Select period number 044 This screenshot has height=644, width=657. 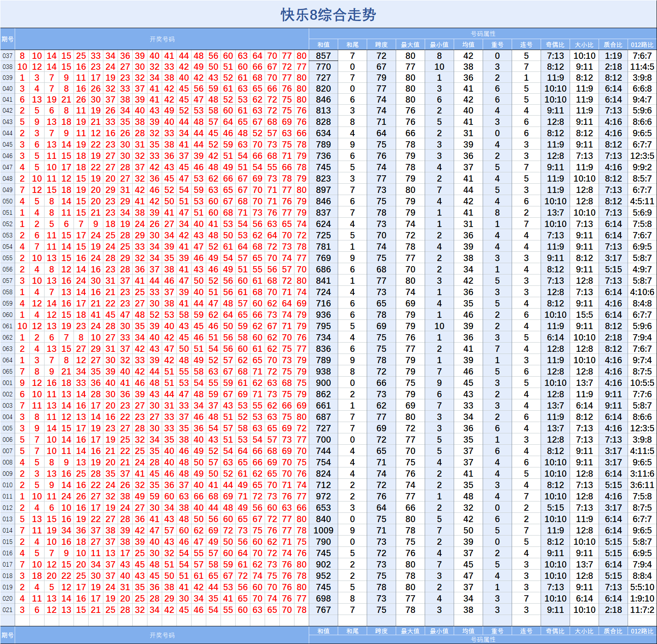coord(8,133)
